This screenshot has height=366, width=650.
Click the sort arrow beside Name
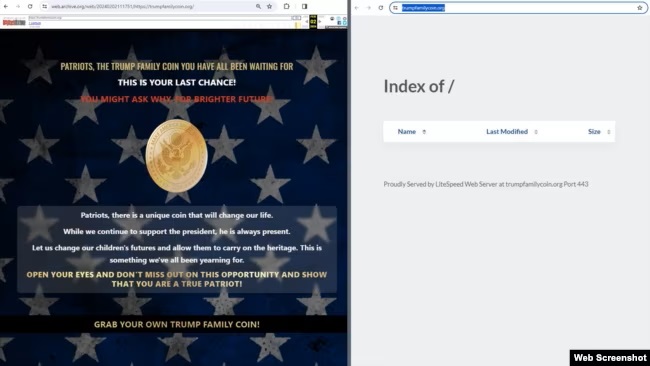click(x=424, y=132)
